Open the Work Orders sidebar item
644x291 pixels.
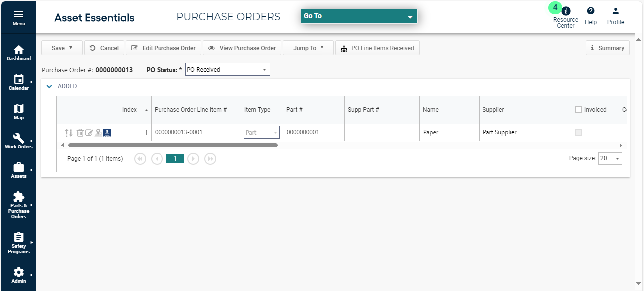(18, 141)
